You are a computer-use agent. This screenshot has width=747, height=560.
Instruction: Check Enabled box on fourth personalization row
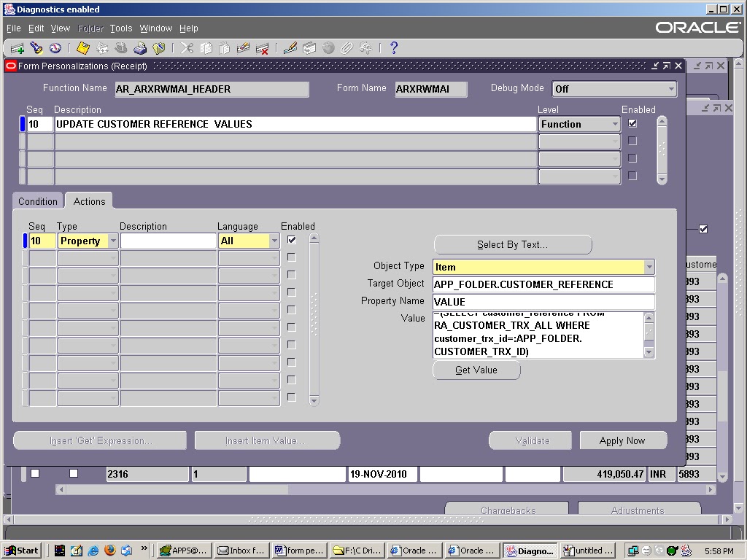coord(632,176)
